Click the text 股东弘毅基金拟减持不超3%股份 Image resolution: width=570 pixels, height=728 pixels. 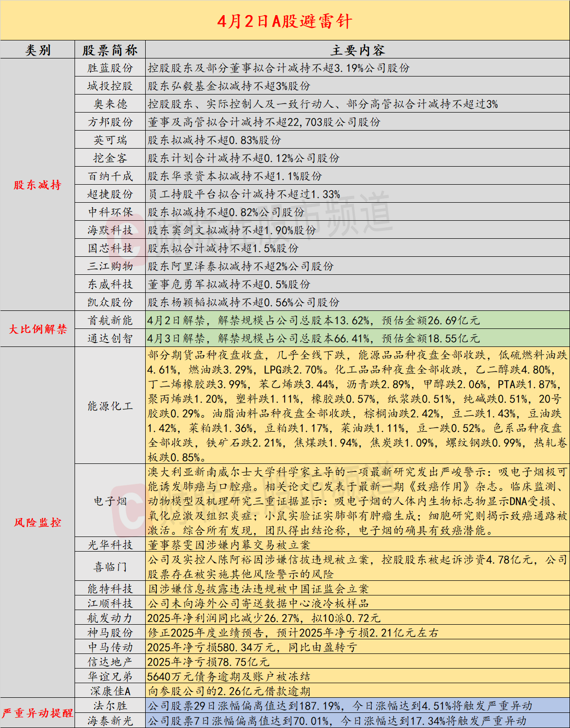click(x=229, y=86)
